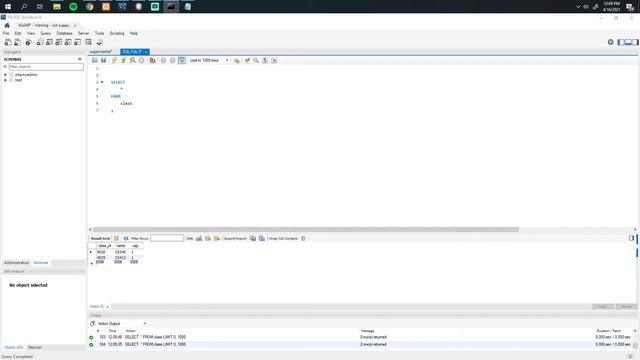Click the edit current row icon in result toolbar
This screenshot has width=640, height=360.
click(x=199, y=238)
